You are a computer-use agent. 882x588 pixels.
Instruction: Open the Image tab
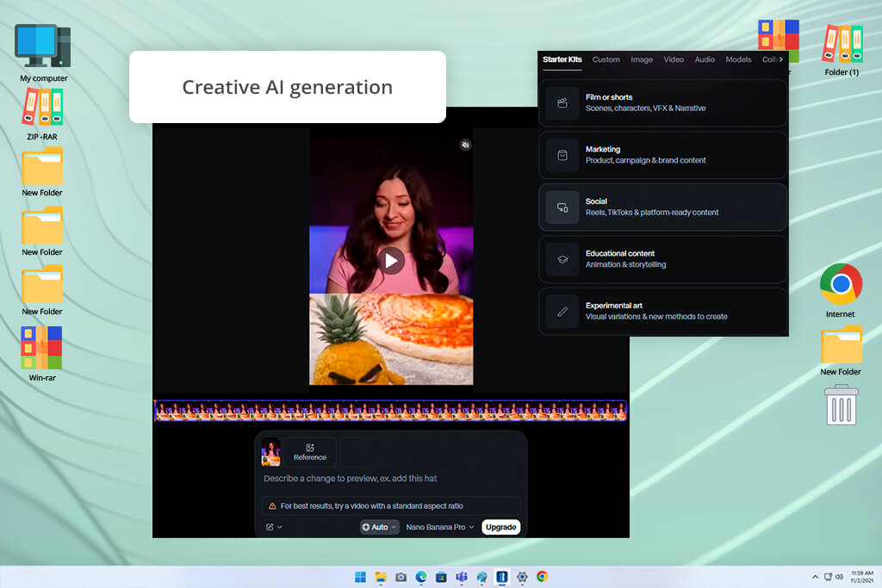pos(641,59)
